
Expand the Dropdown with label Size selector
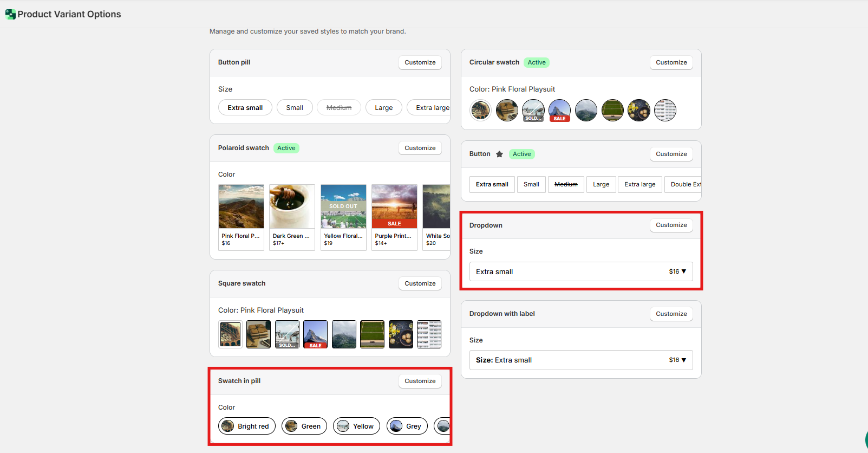pyautogui.click(x=580, y=360)
